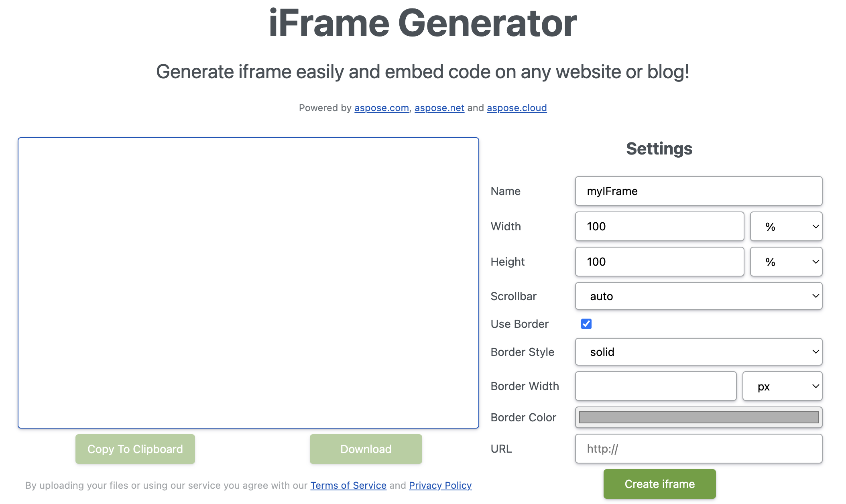Click the URL field showing http://

698,449
